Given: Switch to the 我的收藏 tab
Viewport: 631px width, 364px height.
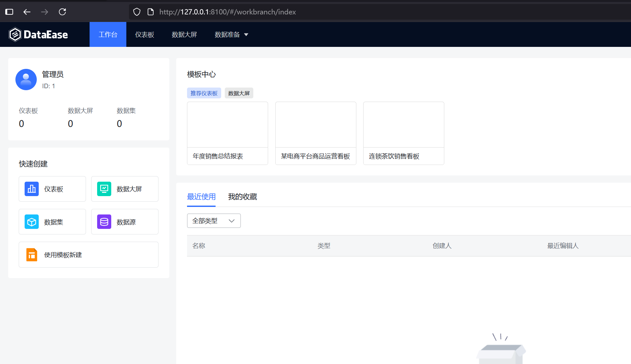Looking at the screenshot, I should coord(242,197).
